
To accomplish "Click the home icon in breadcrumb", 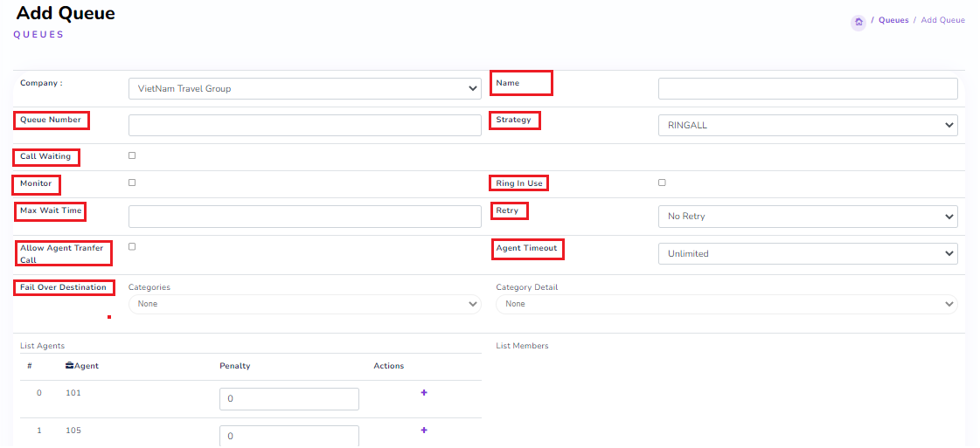I will click(x=858, y=22).
